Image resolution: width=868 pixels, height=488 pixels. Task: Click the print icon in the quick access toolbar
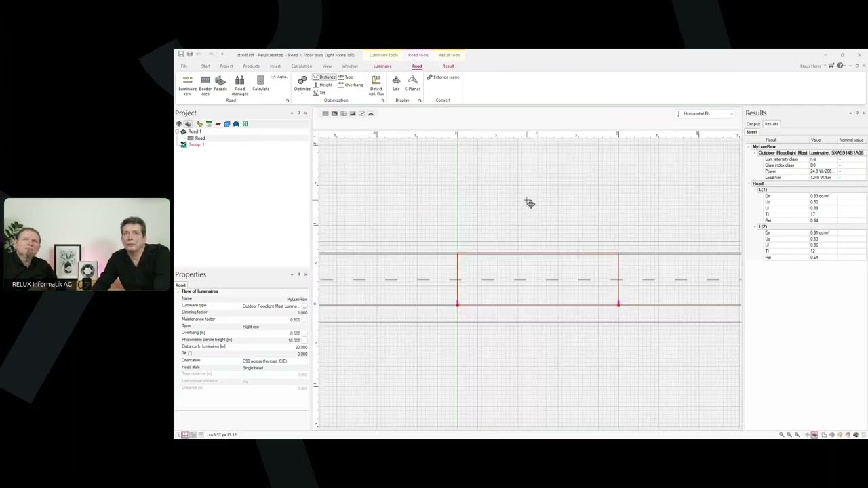(190, 54)
